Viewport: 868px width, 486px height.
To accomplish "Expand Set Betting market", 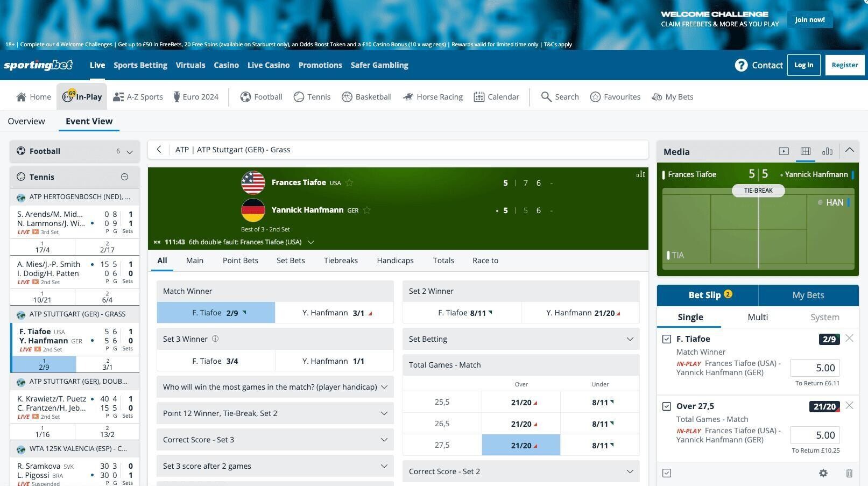I will pyautogui.click(x=521, y=339).
